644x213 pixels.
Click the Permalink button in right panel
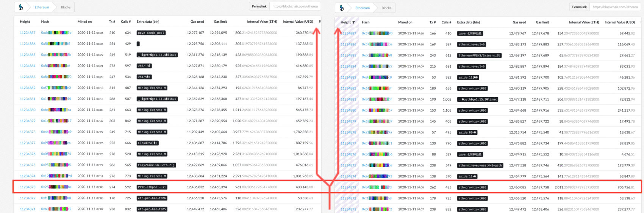pos(579,7)
